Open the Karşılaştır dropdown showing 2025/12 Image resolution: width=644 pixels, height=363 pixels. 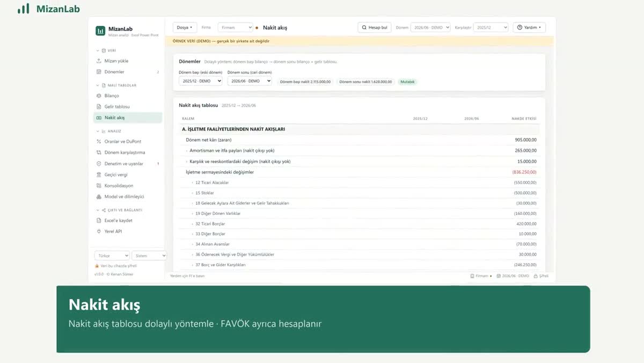[491, 27]
